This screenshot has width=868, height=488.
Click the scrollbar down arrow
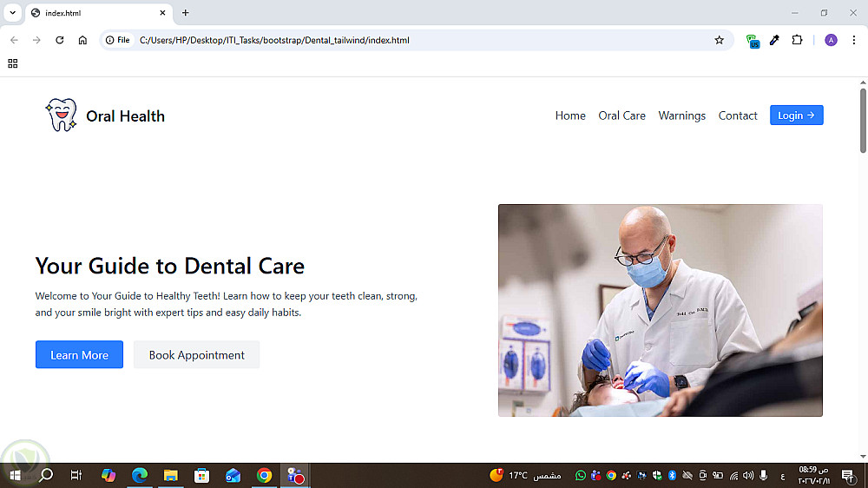[x=863, y=457]
